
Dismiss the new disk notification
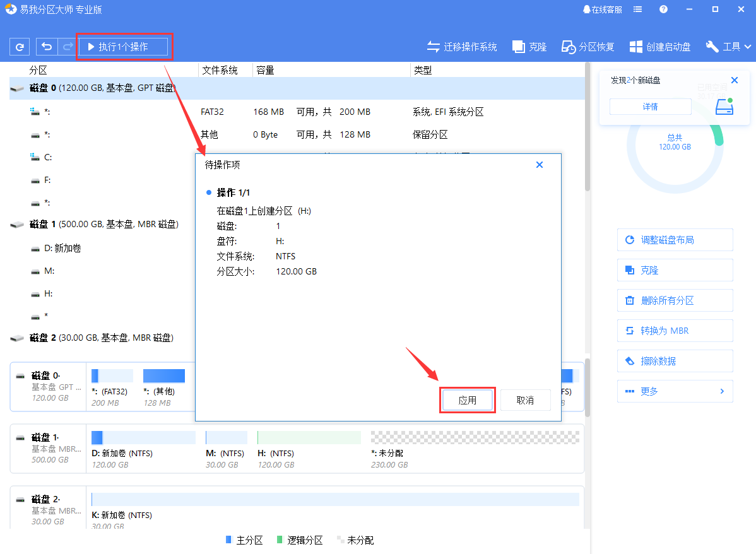(x=734, y=80)
